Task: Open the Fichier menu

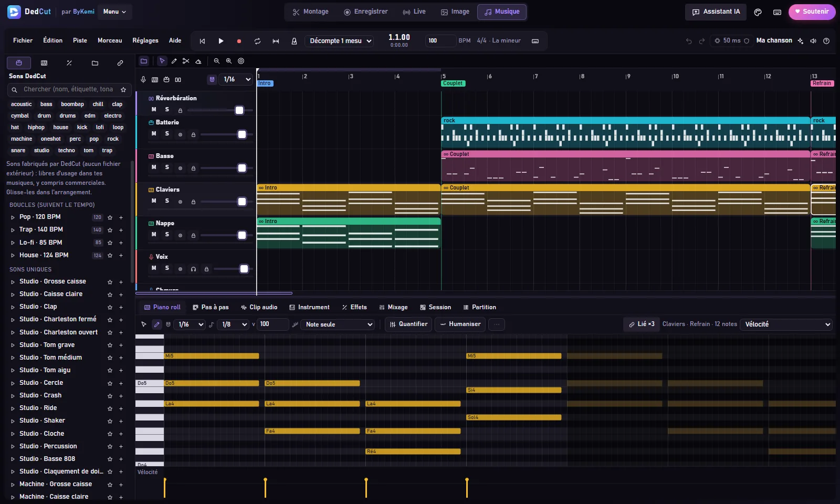Action: coord(23,40)
